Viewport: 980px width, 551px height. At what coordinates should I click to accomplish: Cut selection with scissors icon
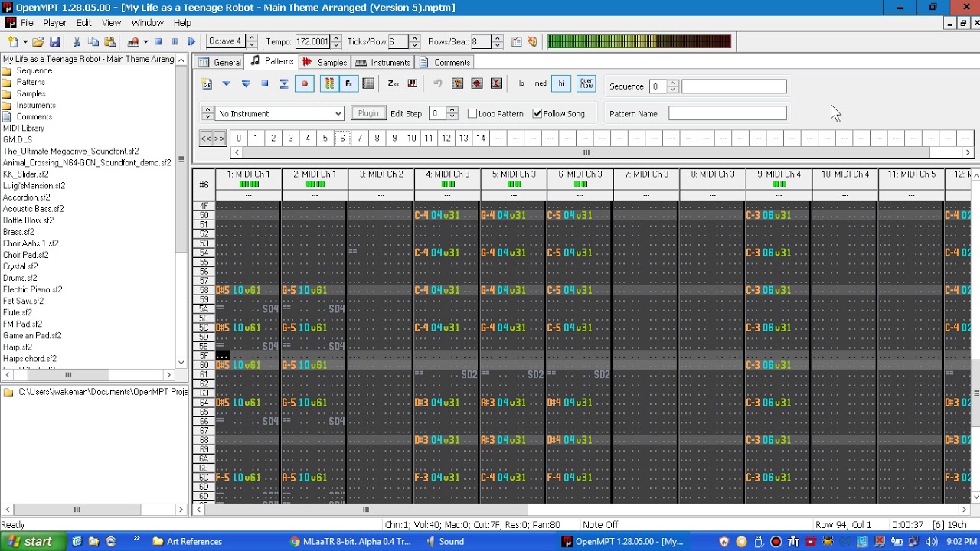[77, 42]
